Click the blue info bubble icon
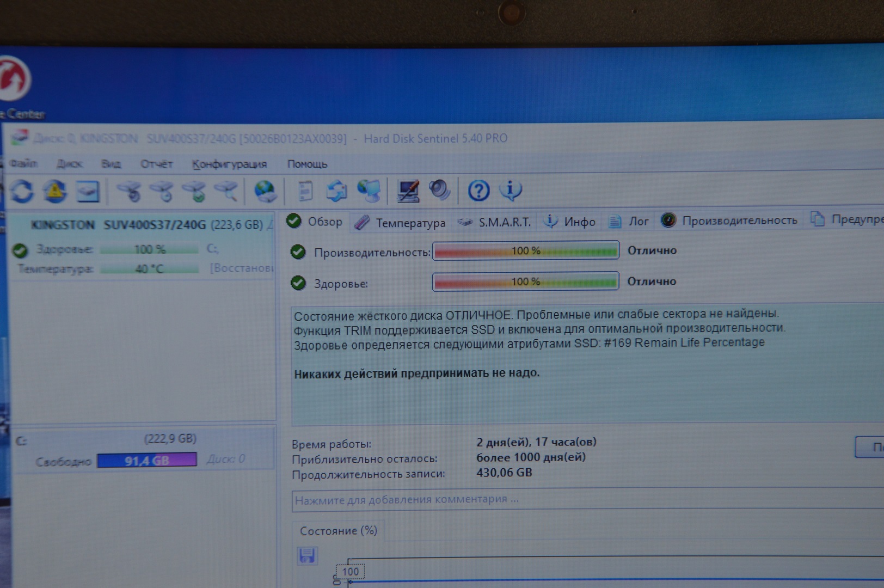This screenshot has width=884, height=588. (x=510, y=190)
